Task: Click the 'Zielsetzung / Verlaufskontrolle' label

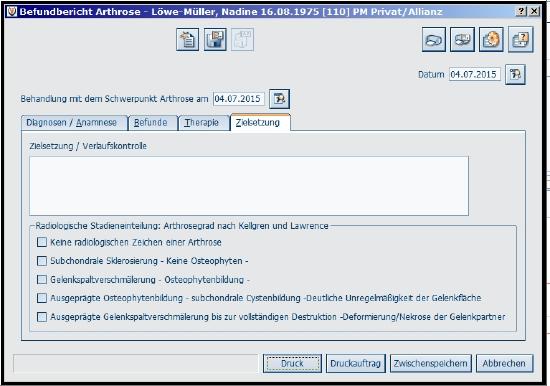Action: [x=88, y=146]
